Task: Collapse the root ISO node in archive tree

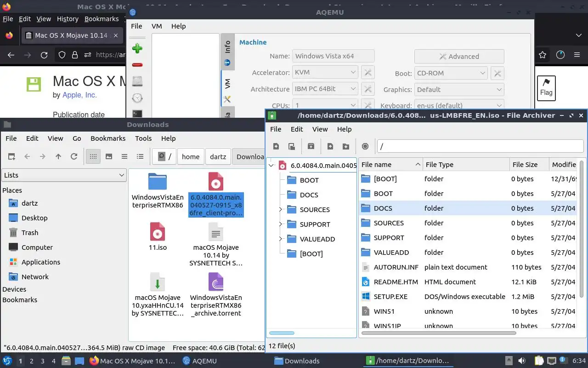Action: (271, 165)
